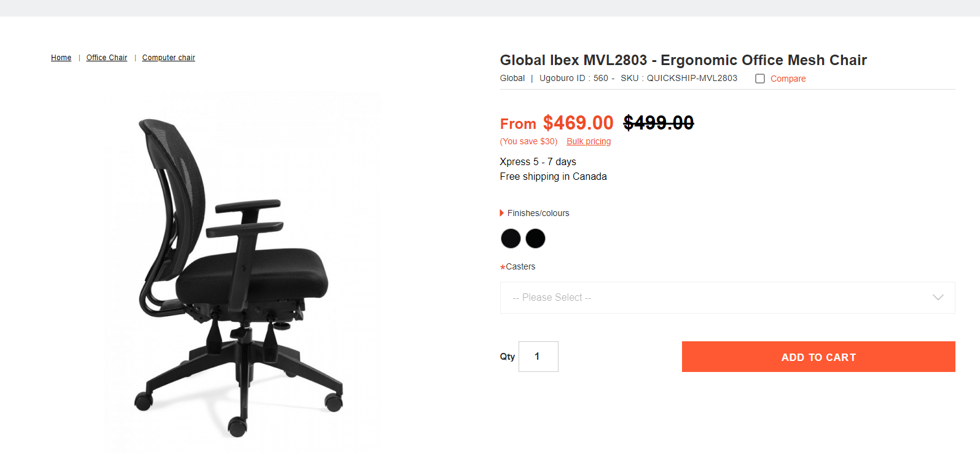Open the Bulk pricing link
Screen dimensions: 980x453
coord(589,141)
